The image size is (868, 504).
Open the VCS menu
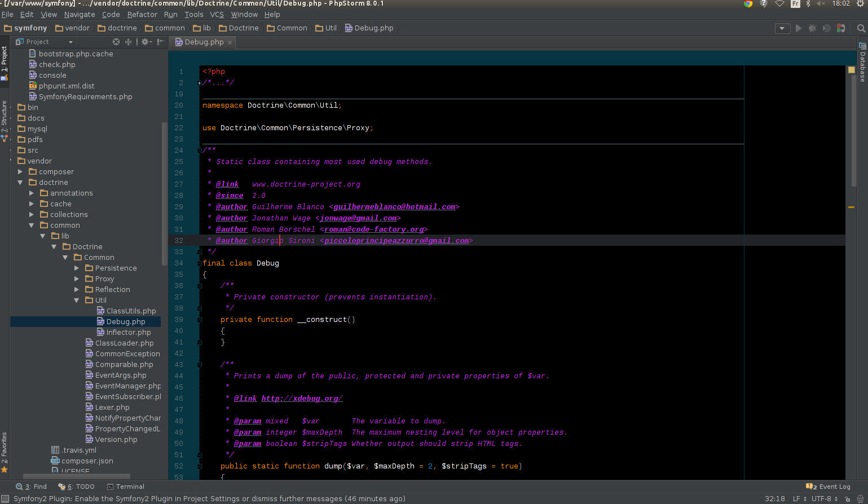[x=217, y=15]
